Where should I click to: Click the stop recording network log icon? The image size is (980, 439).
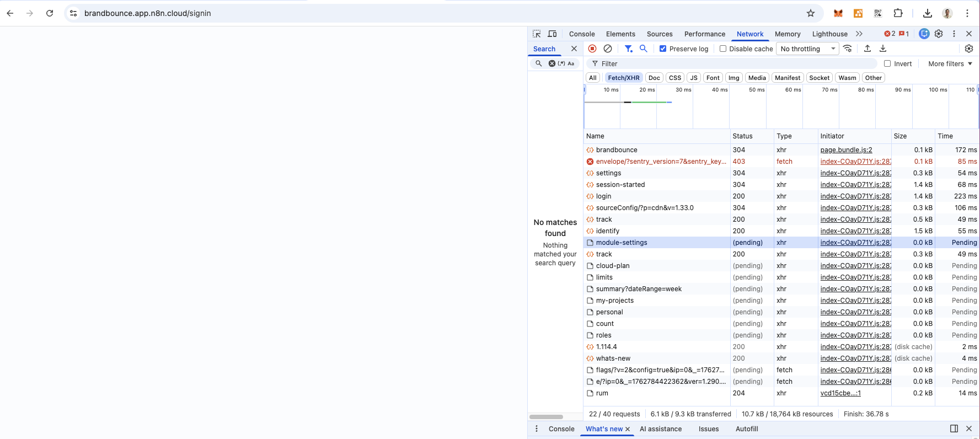[592, 49]
